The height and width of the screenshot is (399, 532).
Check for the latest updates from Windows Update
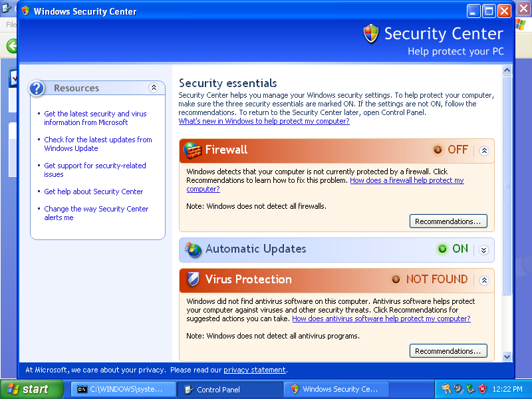pos(98,144)
